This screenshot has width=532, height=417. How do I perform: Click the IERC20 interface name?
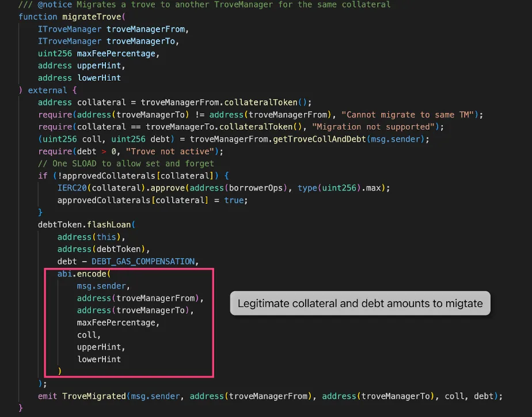[x=72, y=188]
